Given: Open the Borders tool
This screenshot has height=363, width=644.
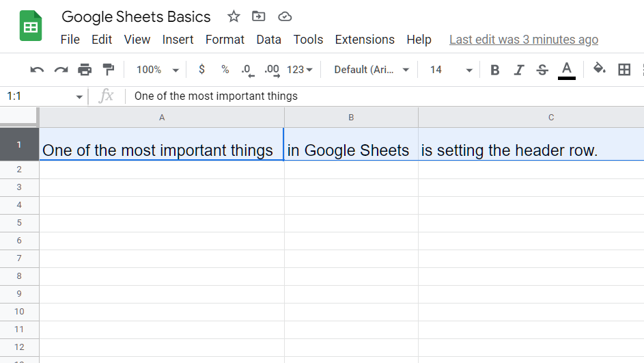Looking at the screenshot, I should coord(624,70).
